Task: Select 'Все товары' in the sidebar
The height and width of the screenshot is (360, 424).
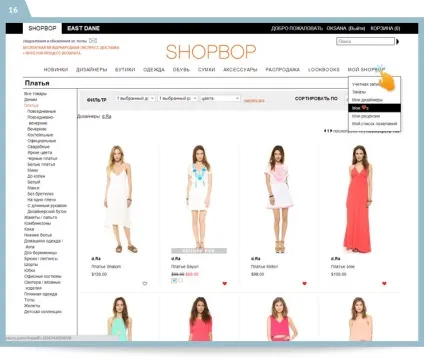Action: pos(35,94)
